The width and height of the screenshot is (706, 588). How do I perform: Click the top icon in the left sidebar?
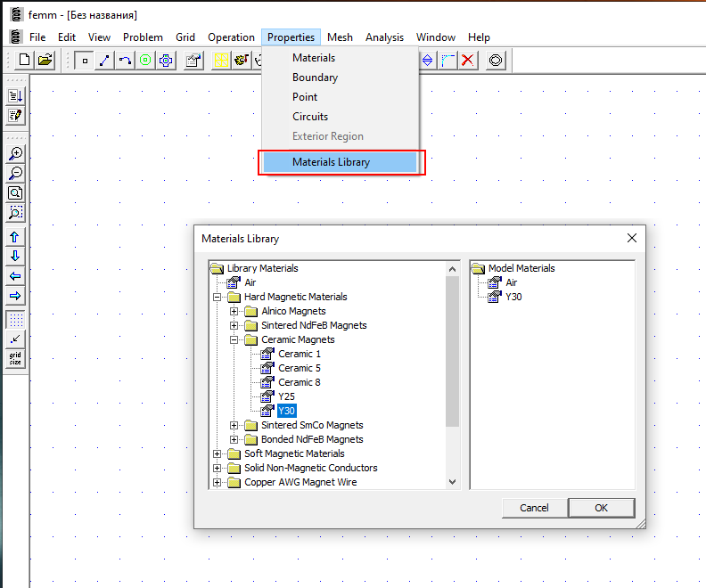click(15, 96)
